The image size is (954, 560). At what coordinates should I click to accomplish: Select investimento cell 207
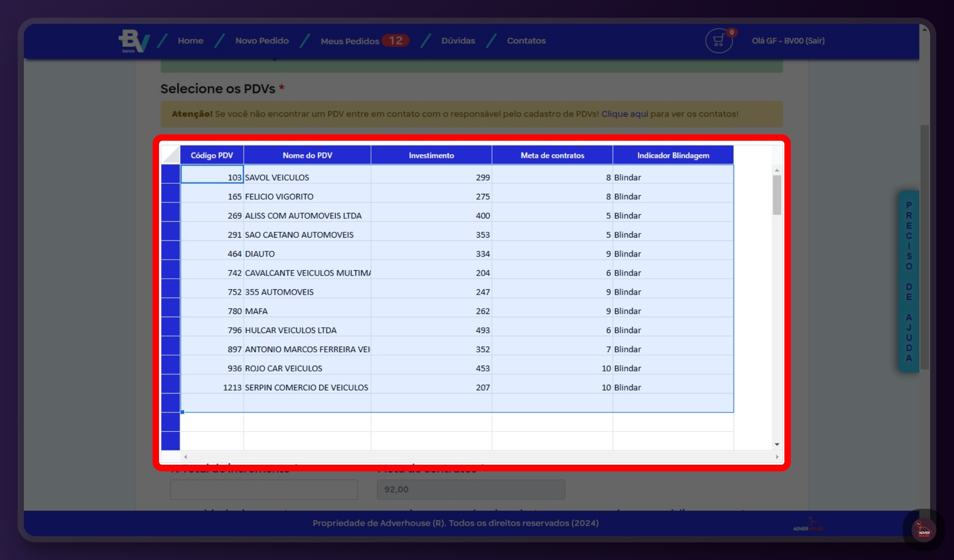(x=432, y=384)
